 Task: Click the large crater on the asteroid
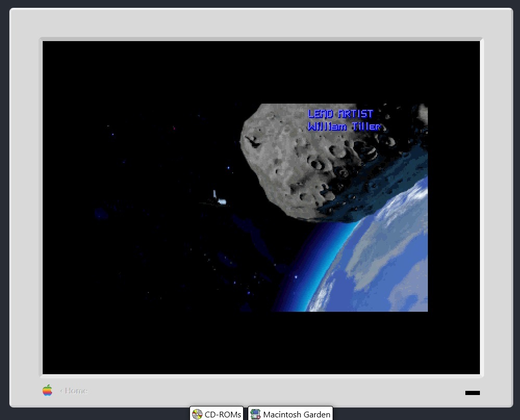[x=315, y=164]
